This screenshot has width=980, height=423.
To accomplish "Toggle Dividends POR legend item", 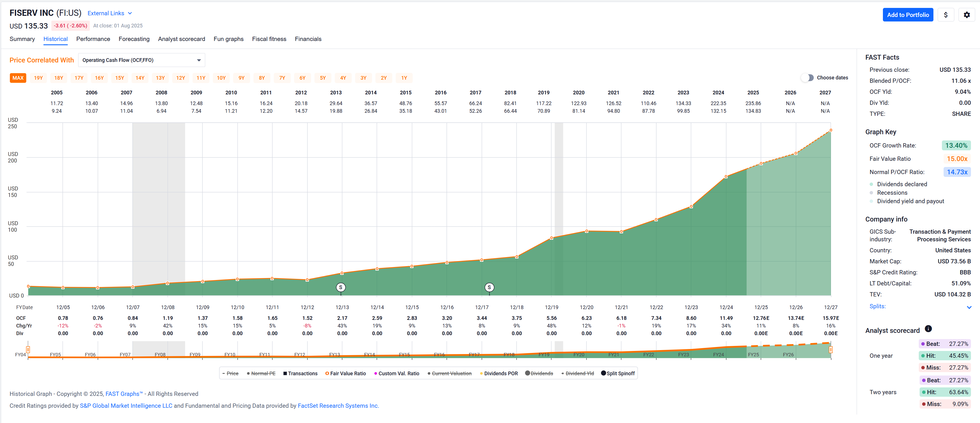I will click(x=499, y=374).
